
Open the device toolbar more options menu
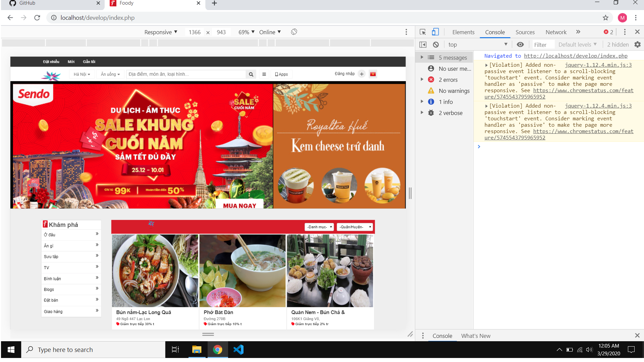point(406,32)
